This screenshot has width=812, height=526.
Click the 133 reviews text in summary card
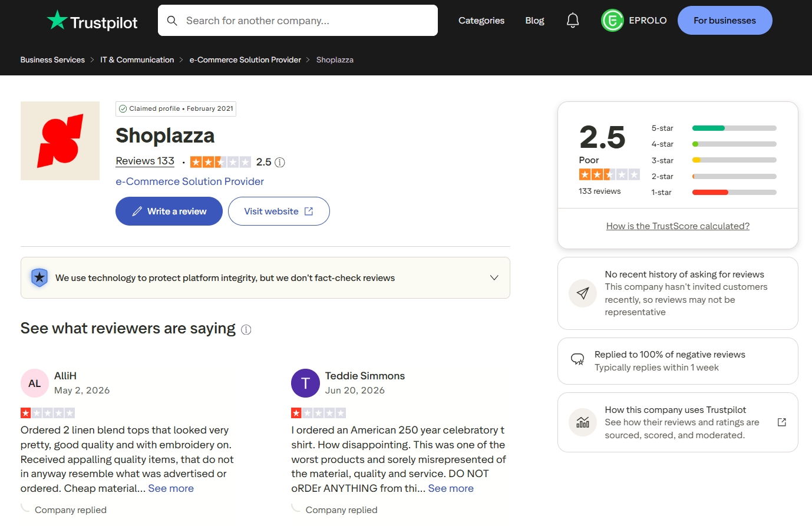(599, 191)
